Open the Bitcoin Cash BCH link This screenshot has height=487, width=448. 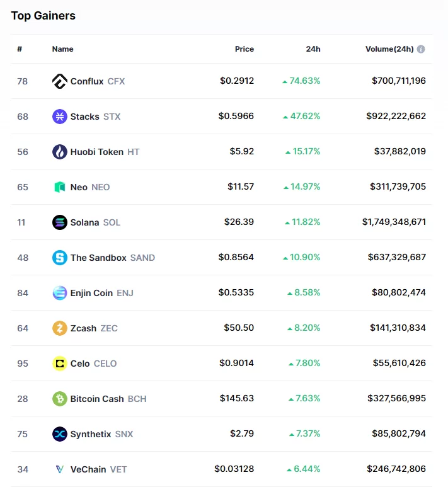click(108, 399)
